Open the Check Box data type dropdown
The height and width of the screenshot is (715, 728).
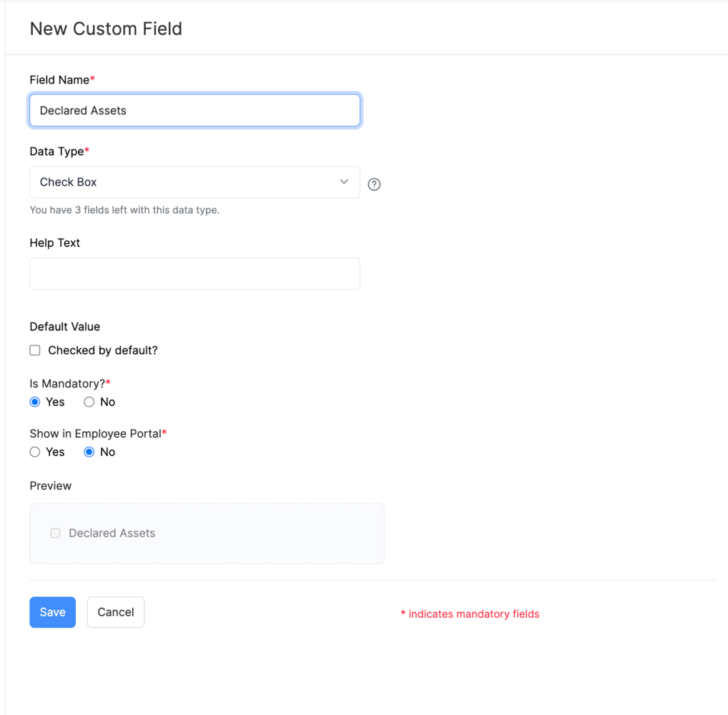tap(194, 182)
